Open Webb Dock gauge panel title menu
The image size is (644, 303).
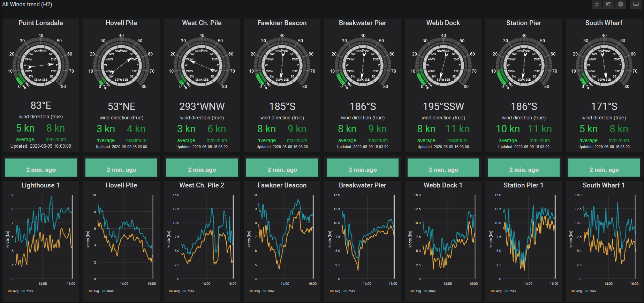point(443,23)
